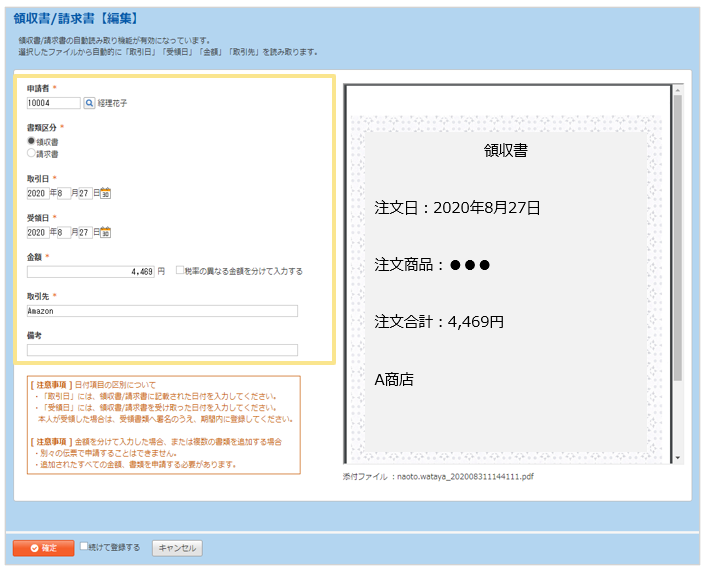
Task: Select the 領収書 radio button
Action: pyautogui.click(x=31, y=142)
